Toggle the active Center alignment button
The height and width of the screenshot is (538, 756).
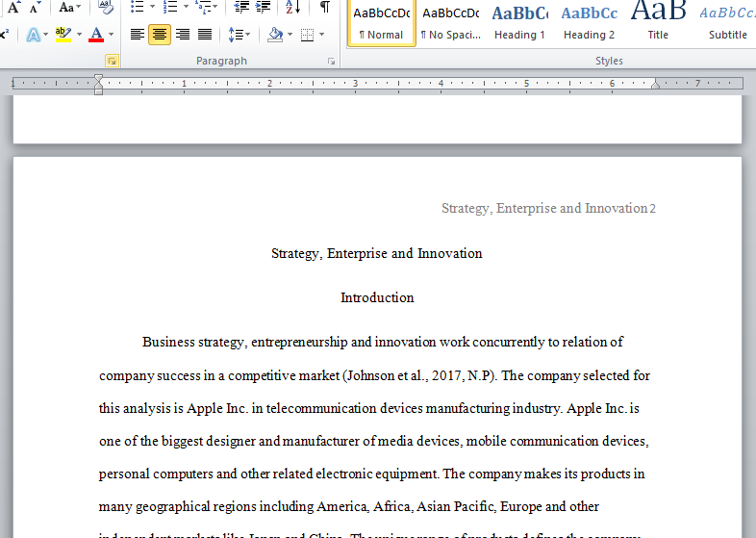point(160,35)
